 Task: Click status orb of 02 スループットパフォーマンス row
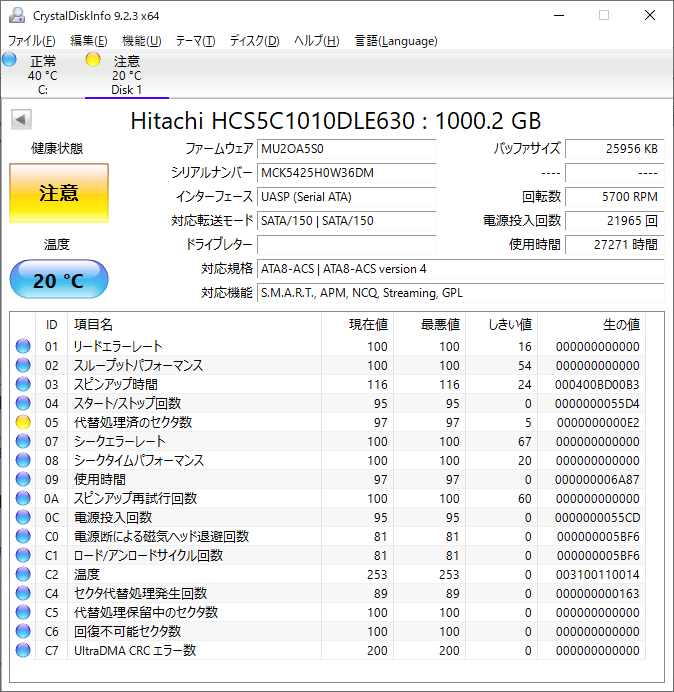pos(23,365)
